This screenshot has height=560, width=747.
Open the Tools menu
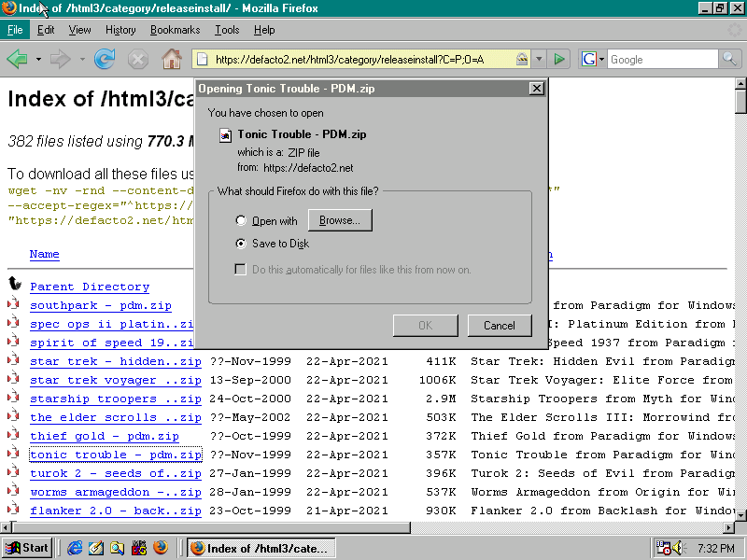pos(227,30)
